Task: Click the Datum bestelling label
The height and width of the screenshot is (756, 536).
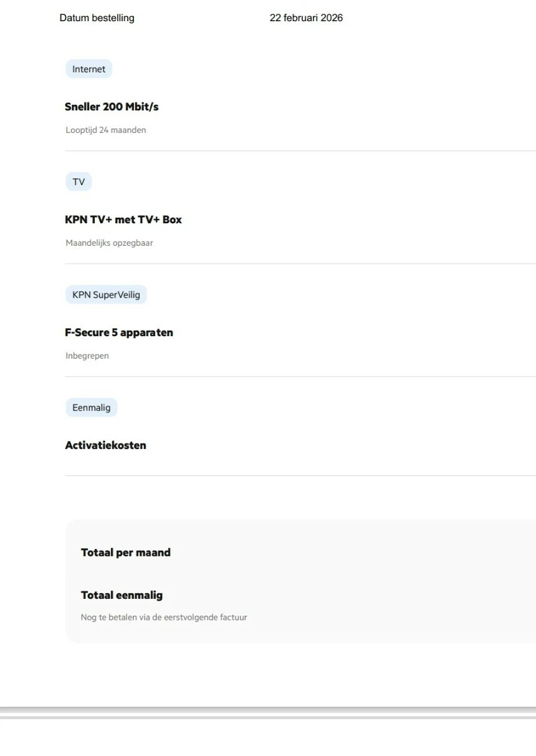Action: click(97, 18)
